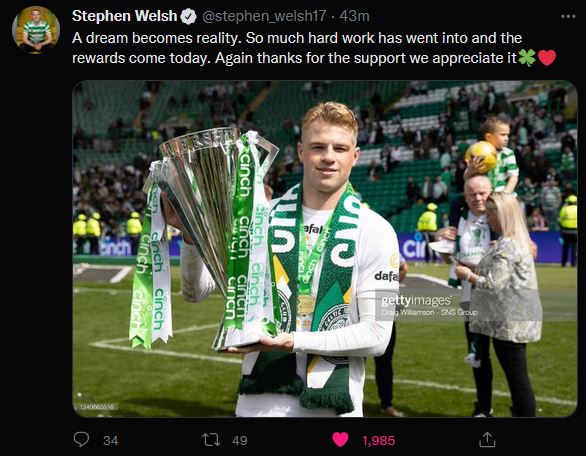Click the four-leaf clover emoji
This screenshot has width=586, height=456.
[x=527, y=58]
